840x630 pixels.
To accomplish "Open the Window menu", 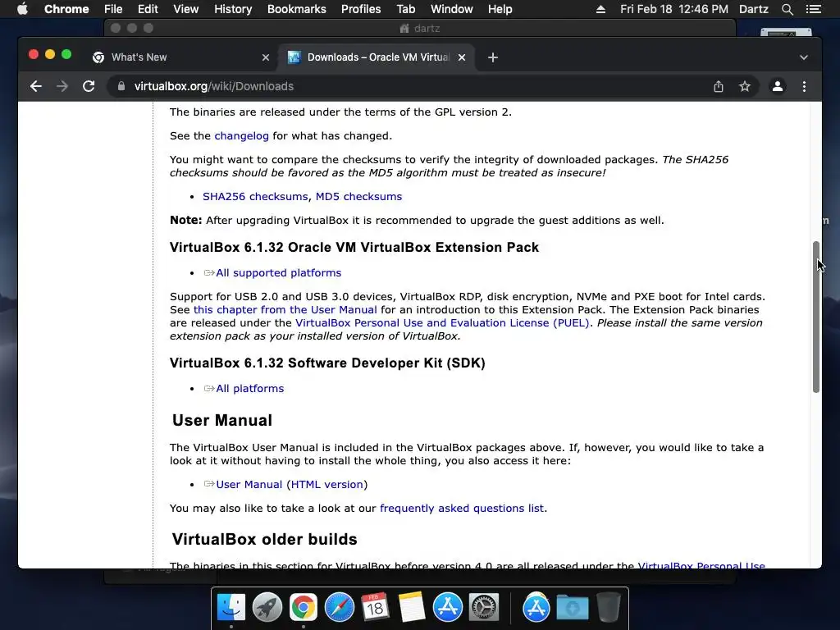I will 452,9.
